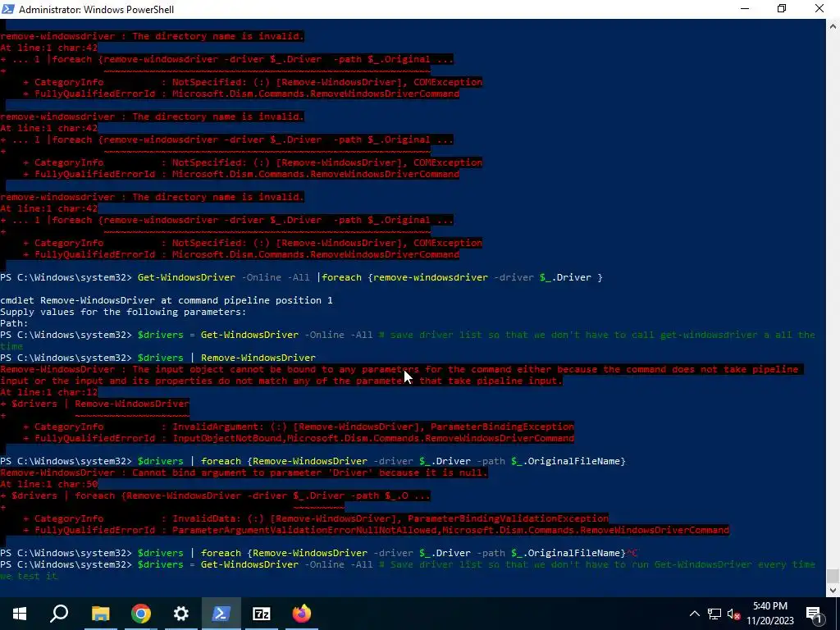The height and width of the screenshot is (630, 840).
Task: Click the vertical scrollbar thumb
Action: click(x=833, y=577)
